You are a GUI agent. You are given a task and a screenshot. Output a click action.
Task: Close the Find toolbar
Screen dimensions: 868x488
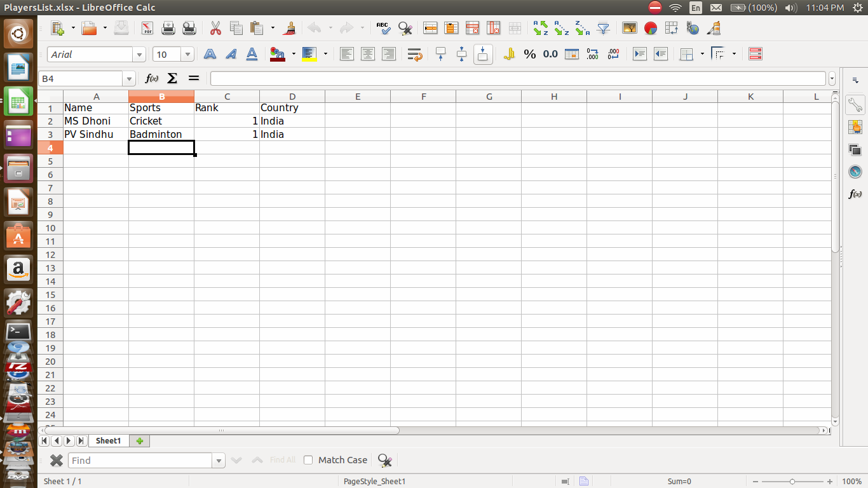57,460
